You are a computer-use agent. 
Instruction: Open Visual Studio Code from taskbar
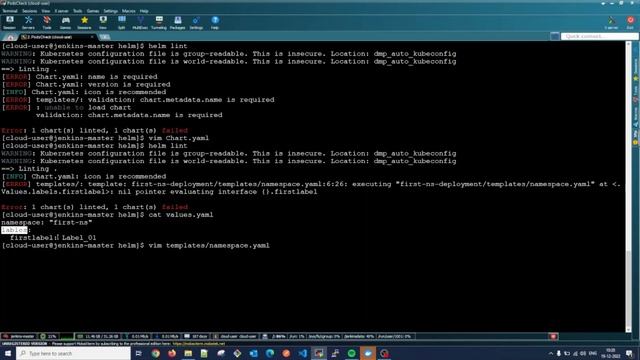(302, 353)
